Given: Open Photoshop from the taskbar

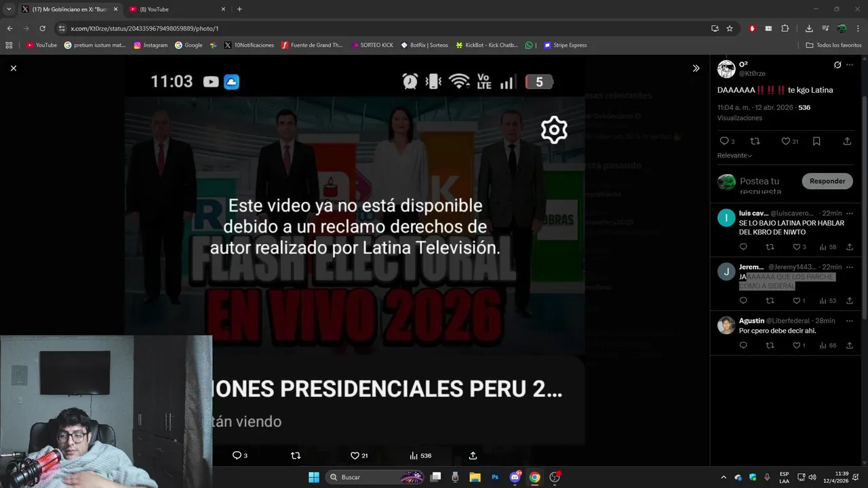Looking at the screenshot, I should pyautogui.click(x=495, y=477).
